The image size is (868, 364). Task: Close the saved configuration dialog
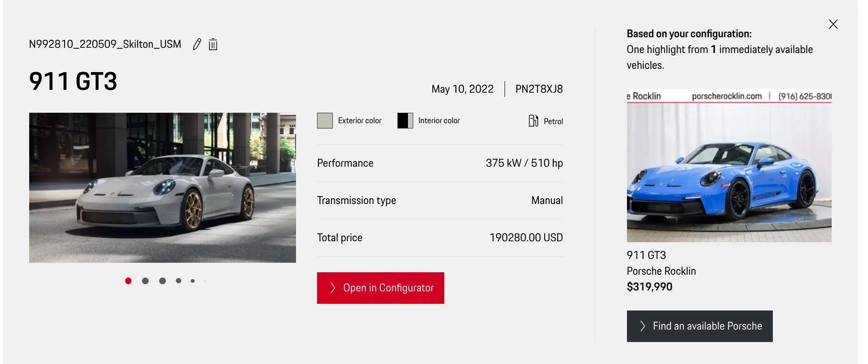point(833,24)
